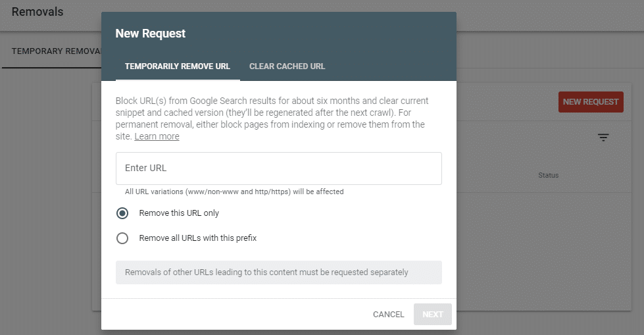Click the 'Block URL(s) from Google Search' description paragraph

coord(272,118)
